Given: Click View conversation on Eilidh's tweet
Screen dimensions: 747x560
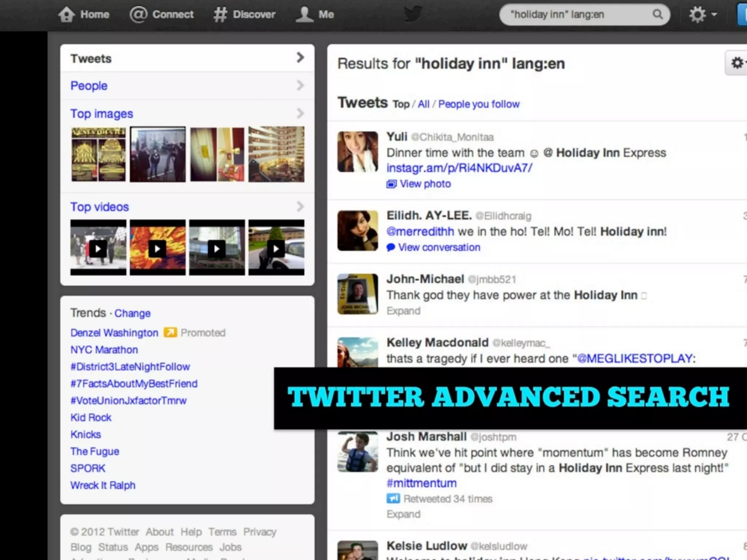Looking at the screenshot, I should pos(439,247).
